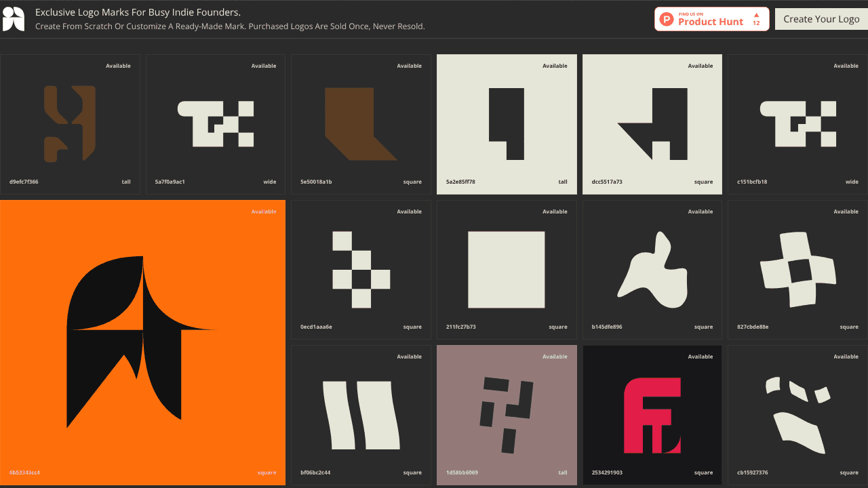Click the tall label on card 5a2e85ff78

(563, 182)
